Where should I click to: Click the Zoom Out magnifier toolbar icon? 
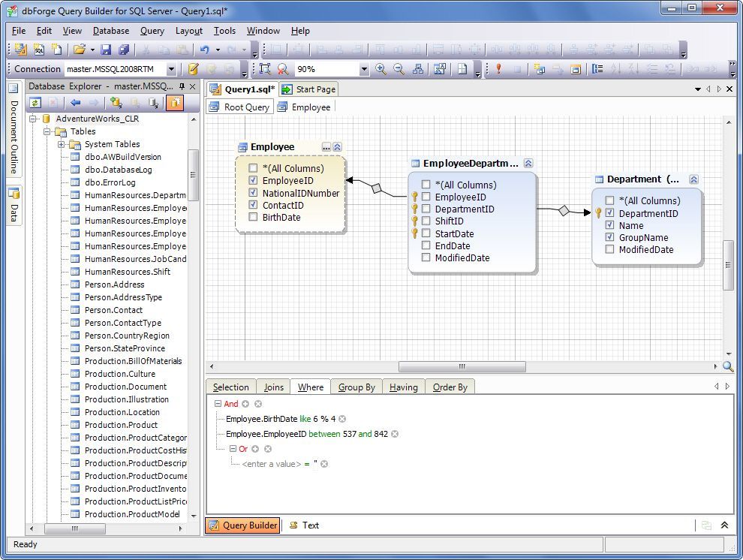point(399,69)
